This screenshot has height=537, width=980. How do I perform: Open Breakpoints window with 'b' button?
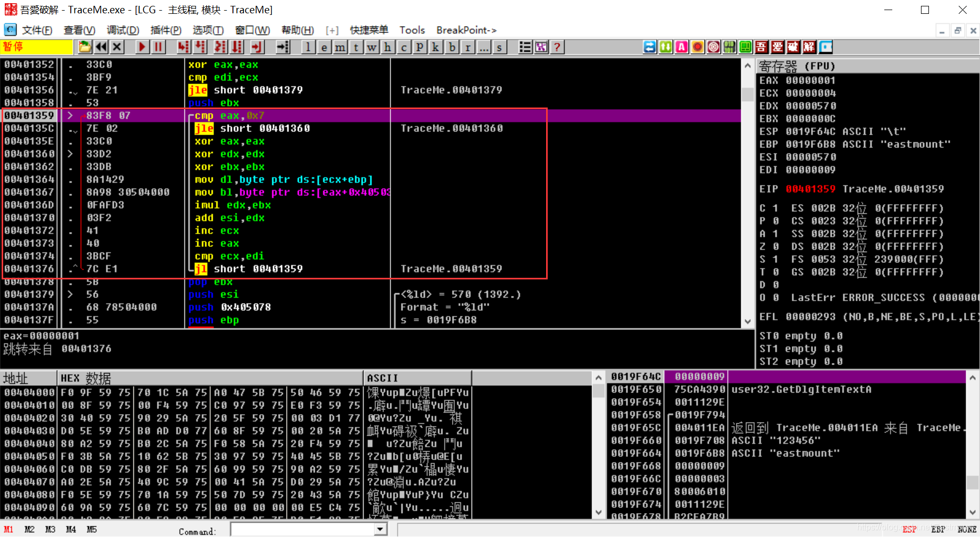click(x=451, y=47)
